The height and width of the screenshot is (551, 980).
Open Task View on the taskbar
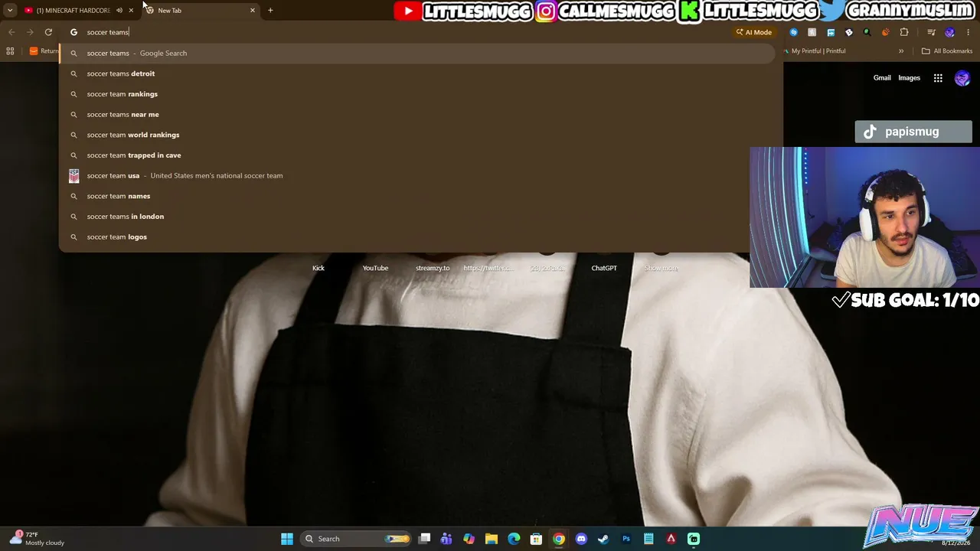coord(425,539)
